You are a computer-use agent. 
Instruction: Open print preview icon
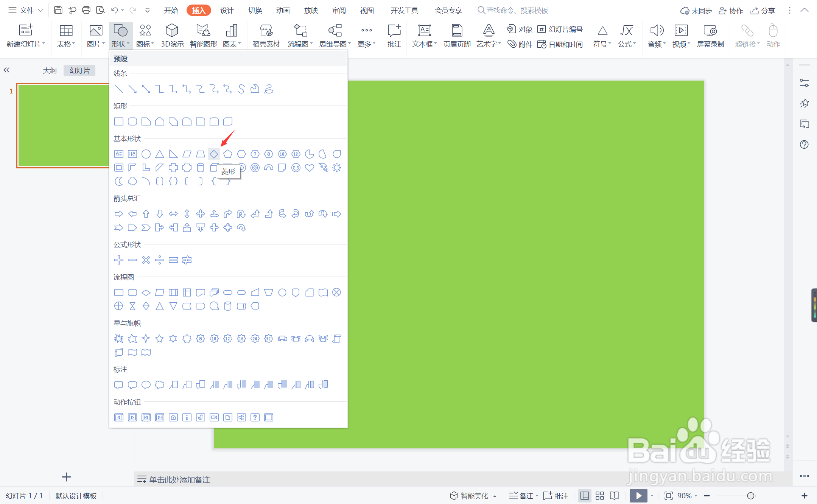(100, 10)
